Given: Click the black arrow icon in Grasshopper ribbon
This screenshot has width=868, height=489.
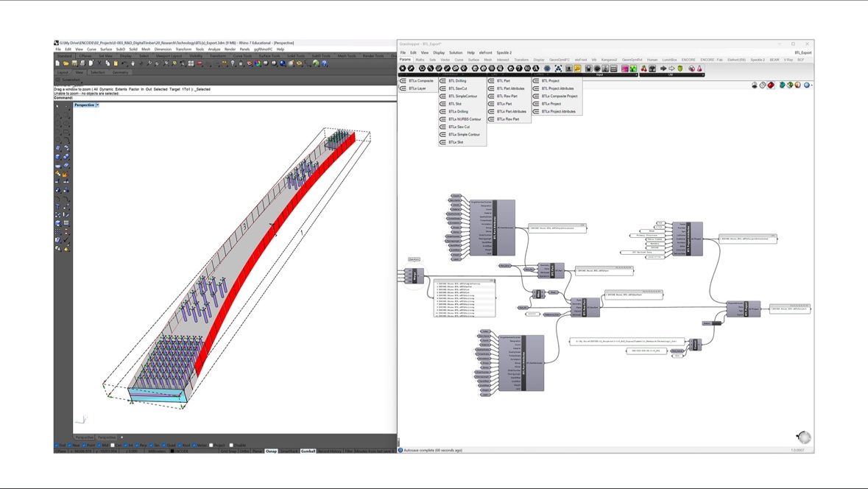Looking at the screenshot, I should tap(663, 68).
